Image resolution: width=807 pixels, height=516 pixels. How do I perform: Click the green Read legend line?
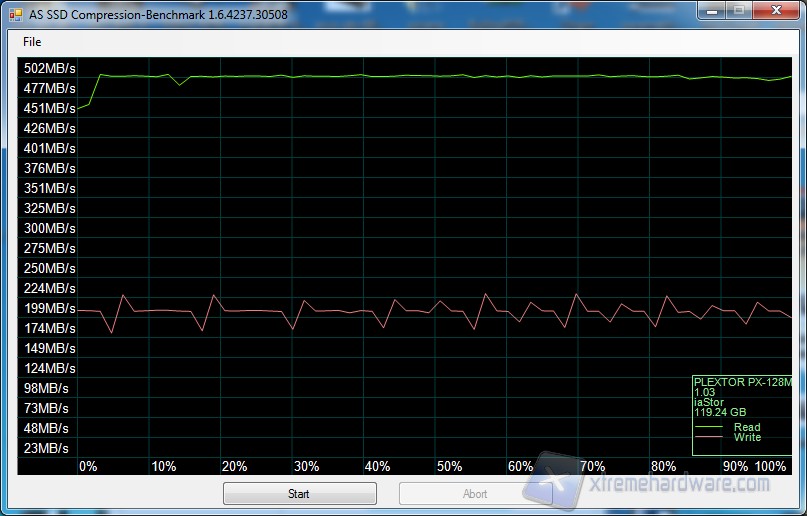pyautogui.click(x=711, y=428)
